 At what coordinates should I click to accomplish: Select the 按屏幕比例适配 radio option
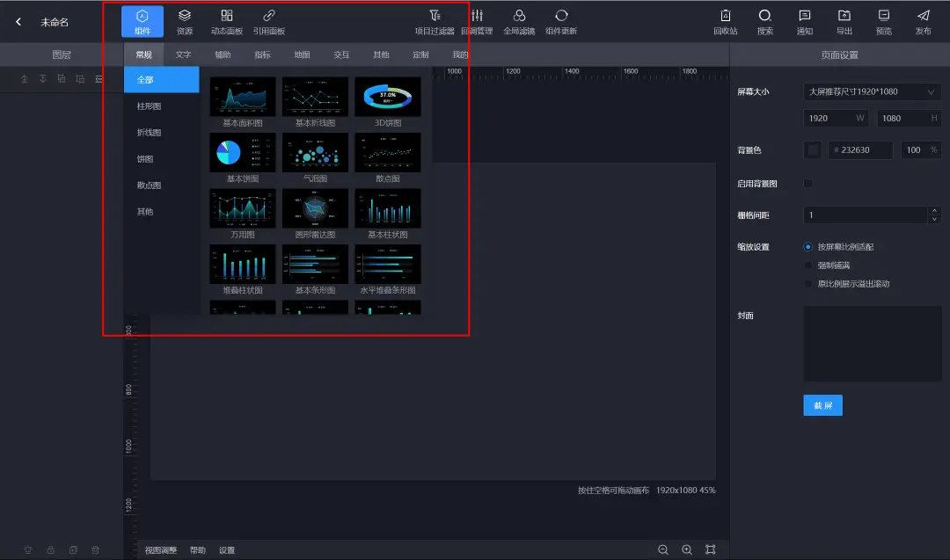click(x=807, y=247)
